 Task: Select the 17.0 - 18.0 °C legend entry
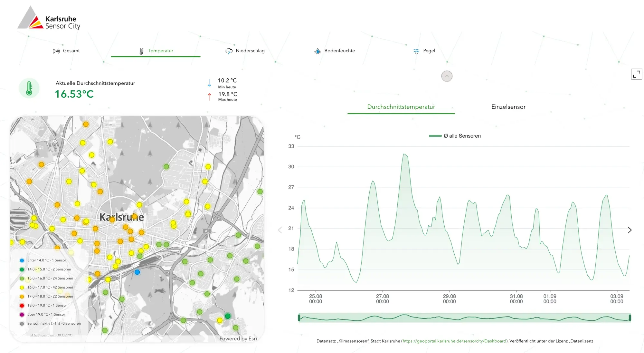pos(46,296)
